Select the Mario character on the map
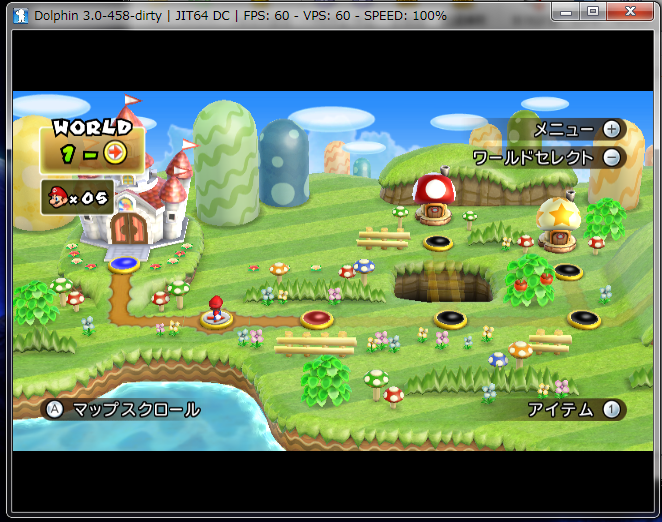 [x=216, y=308]
